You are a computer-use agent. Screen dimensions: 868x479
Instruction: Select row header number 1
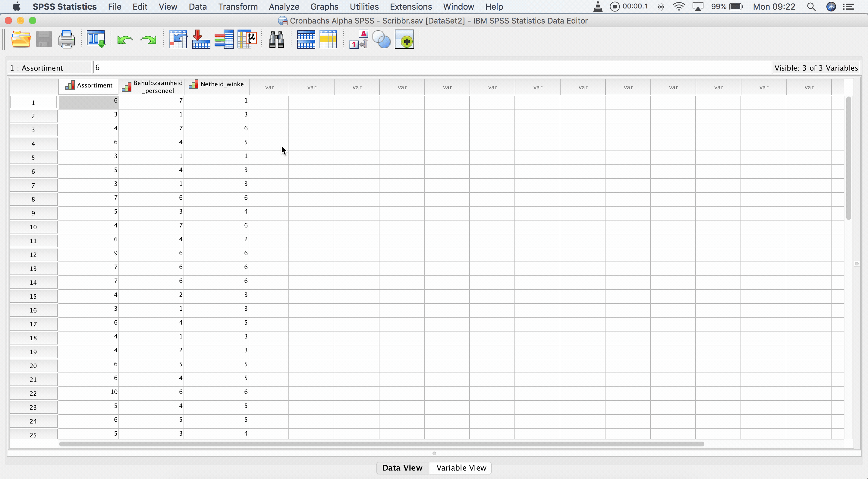pos(33,103)
